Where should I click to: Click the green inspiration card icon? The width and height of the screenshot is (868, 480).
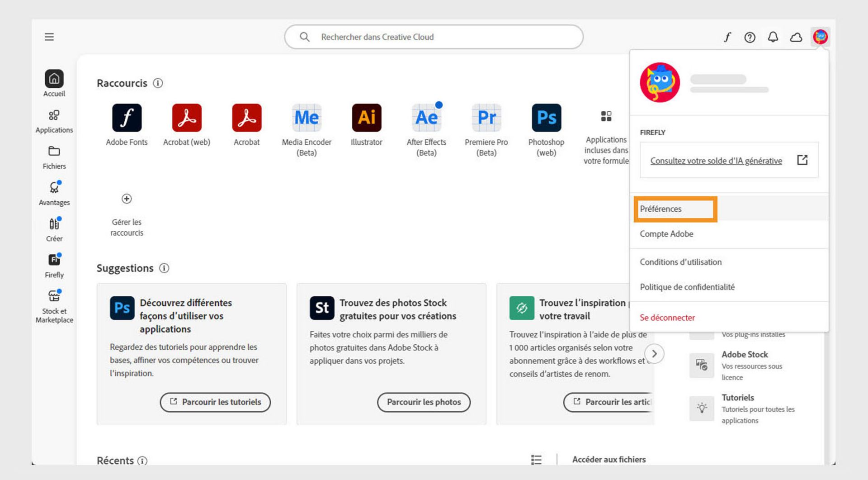pyautogui.click(x=522, y=308)
